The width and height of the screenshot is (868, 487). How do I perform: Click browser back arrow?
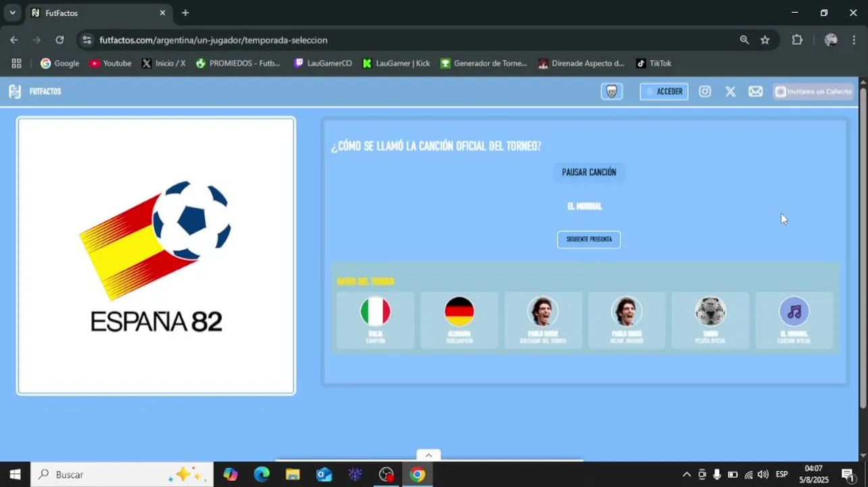[x=14, y=40]
